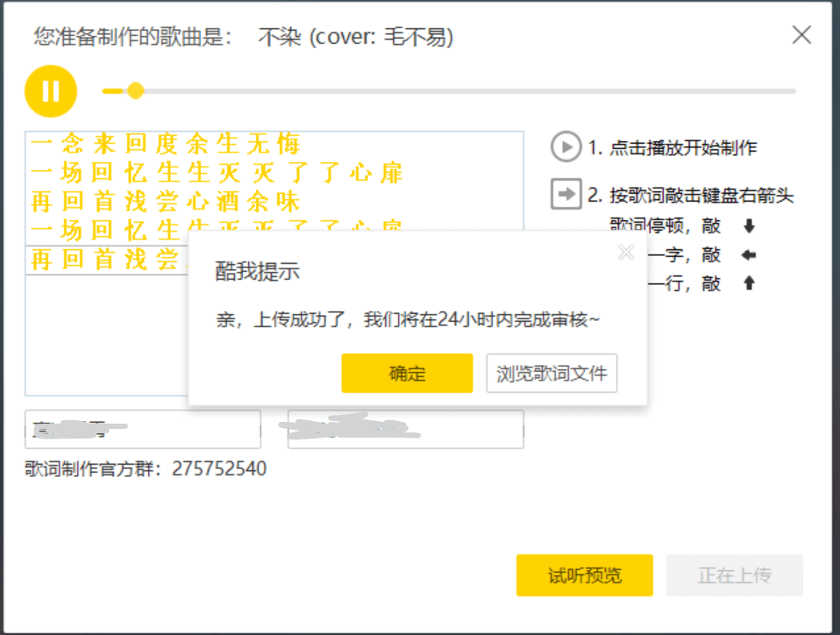Click the right arrow key icon in step 2
Image resolution: width=840 pixels, height=635 pixels.
(x=566, y=194)
